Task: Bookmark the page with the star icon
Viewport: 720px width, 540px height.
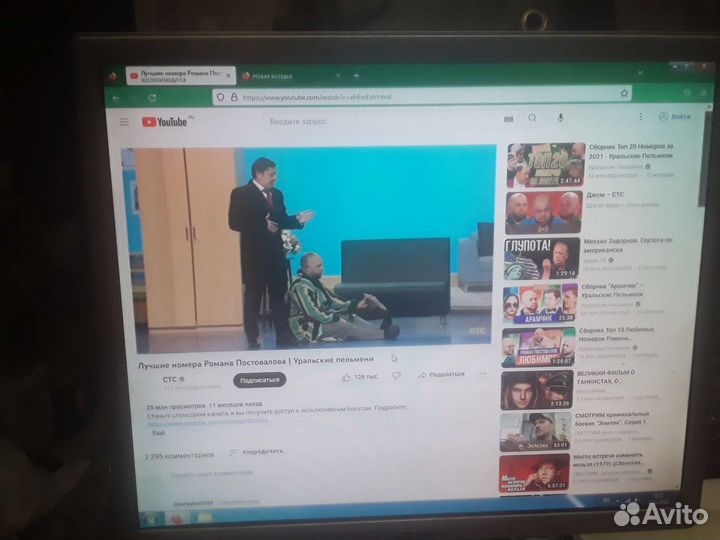Action: 624,93
